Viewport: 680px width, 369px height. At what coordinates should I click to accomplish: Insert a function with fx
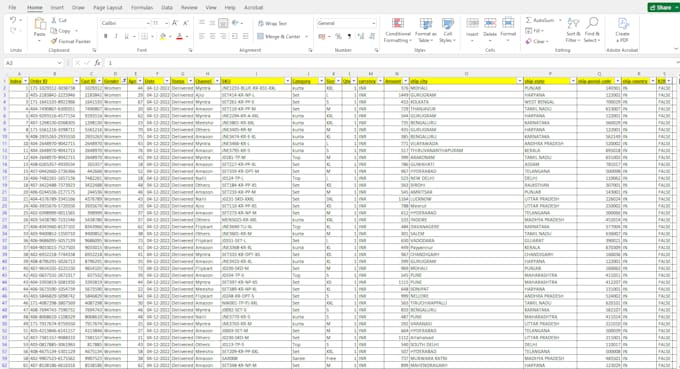pyautogui.click(x=98, y=63)
